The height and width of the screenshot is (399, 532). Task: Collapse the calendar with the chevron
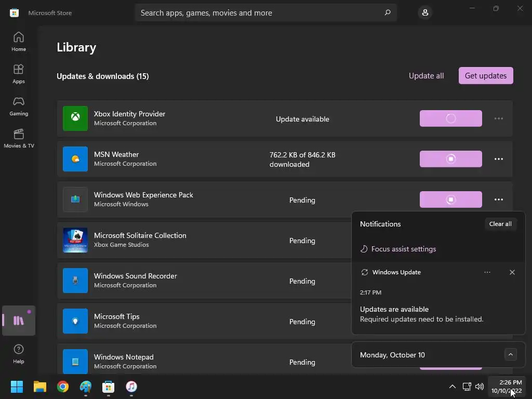(511, 354)
